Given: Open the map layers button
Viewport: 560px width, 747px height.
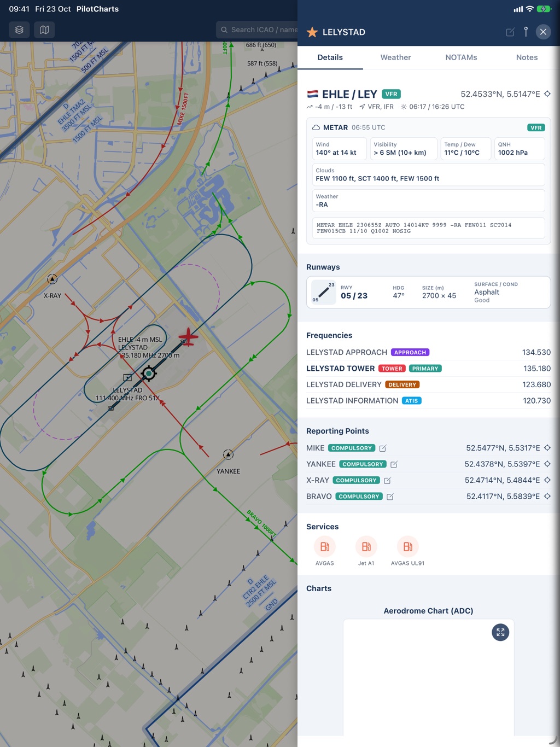Looking at the screenshot, I should pyautogui.click(x=19, y=30).
